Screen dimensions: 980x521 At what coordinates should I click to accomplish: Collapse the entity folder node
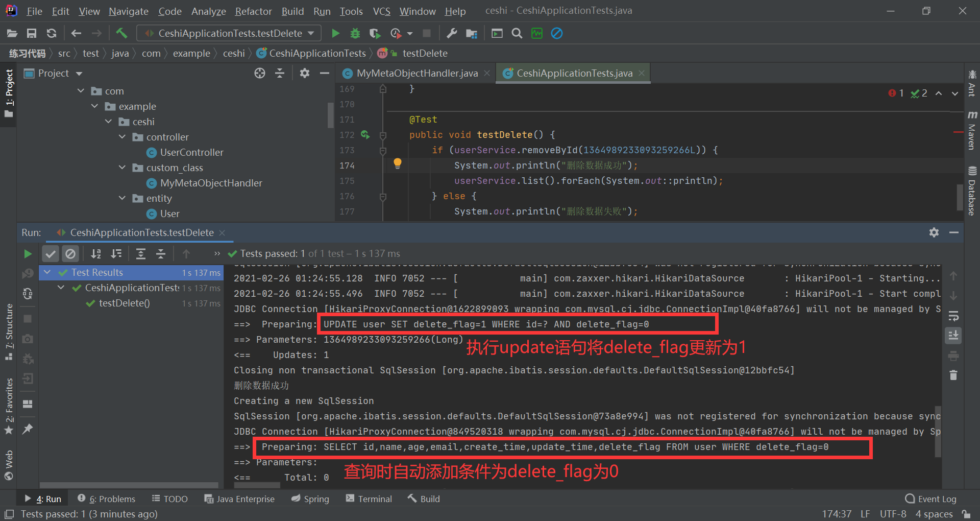coord(122,198)
